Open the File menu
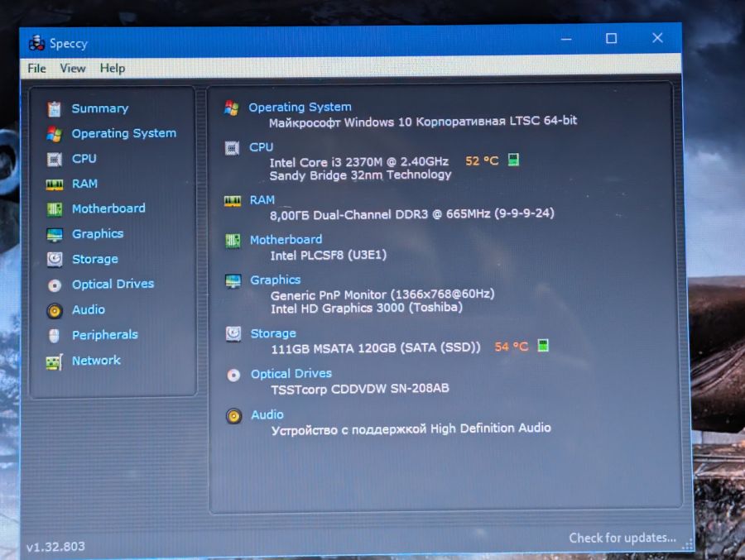 pyautogui.click(x=36, y=69)
